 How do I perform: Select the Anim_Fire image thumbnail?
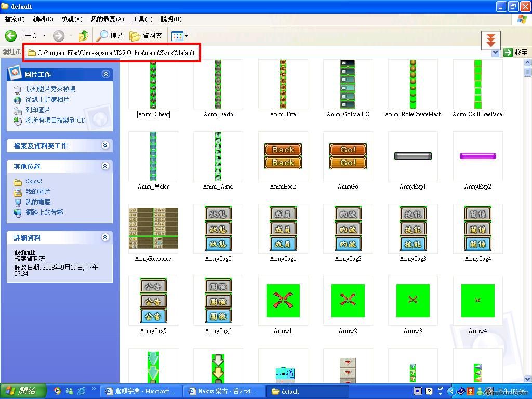pyautogui.click(x=283, y=84)
